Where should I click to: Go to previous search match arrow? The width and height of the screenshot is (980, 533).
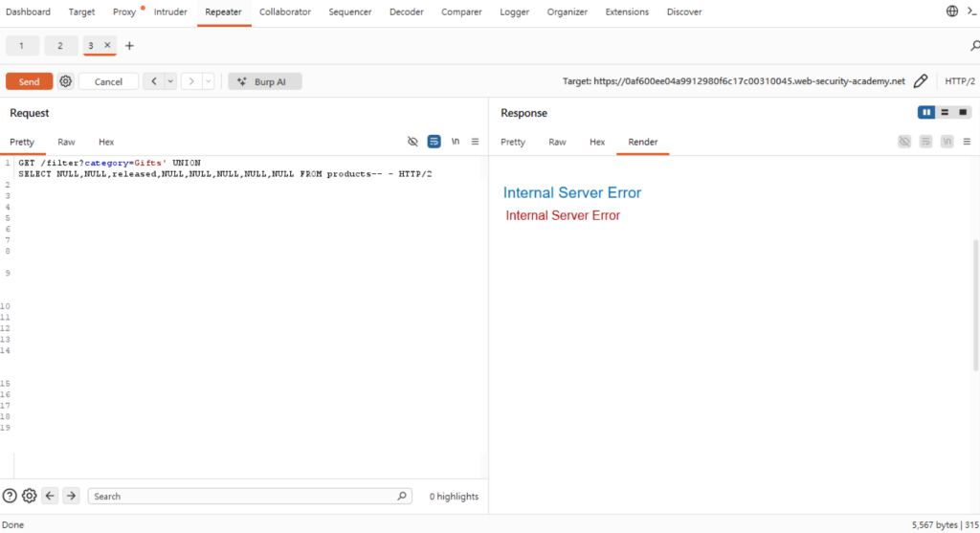tap(50, 496)
